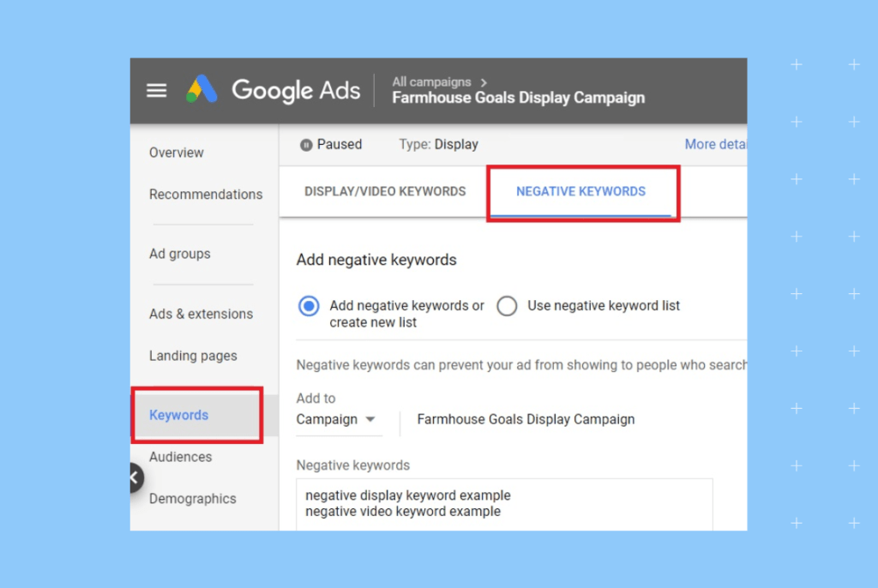Select Landing pages from the sidebar
The image size is (878, 588).
tap(192, 356)
